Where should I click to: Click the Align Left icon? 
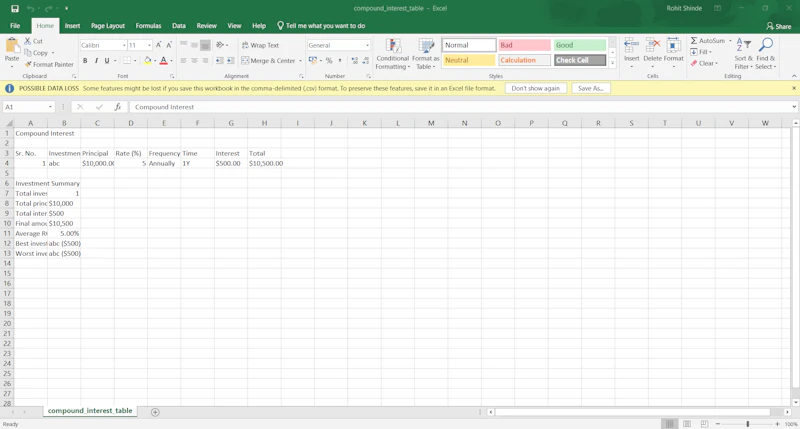coord(183,61)
